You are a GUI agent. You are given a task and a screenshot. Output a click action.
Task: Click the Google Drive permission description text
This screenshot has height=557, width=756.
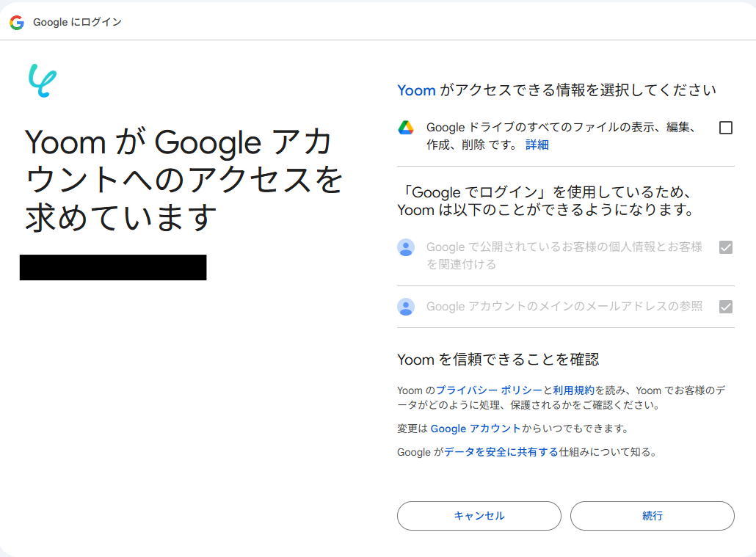[x=561, y=128]
